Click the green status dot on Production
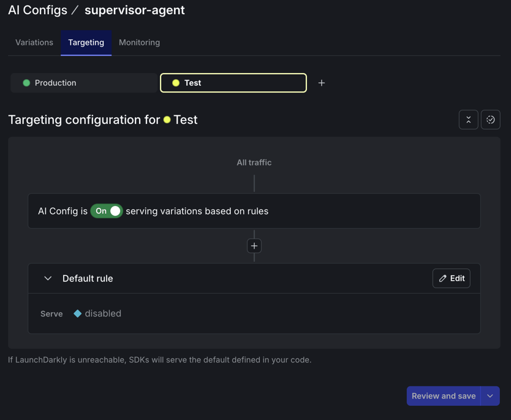511x420 pixels. (26, 82)
